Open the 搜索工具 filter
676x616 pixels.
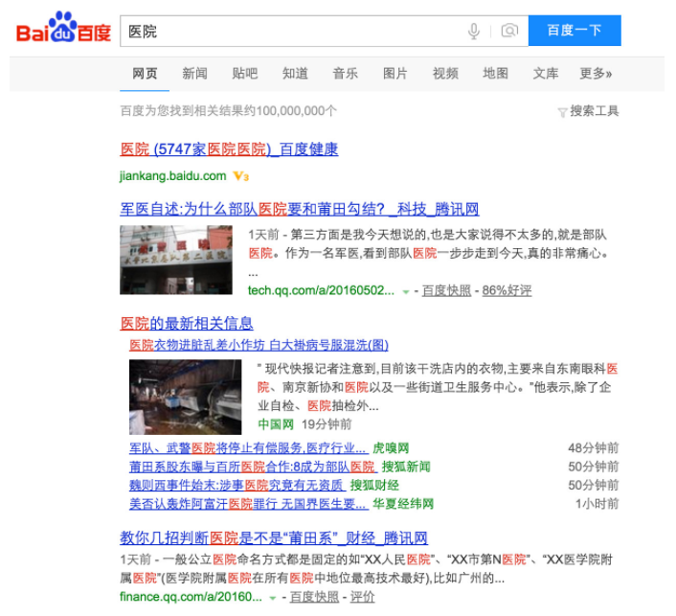[x=589, y=111]
